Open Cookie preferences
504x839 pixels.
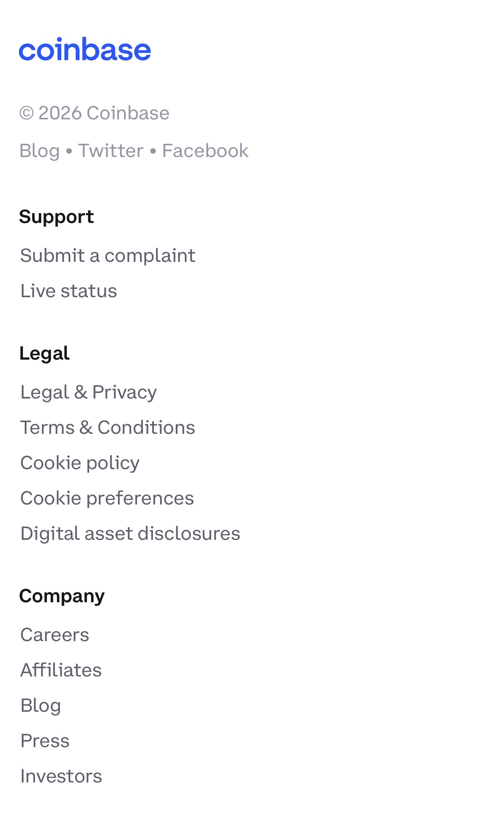click(107, 498)
